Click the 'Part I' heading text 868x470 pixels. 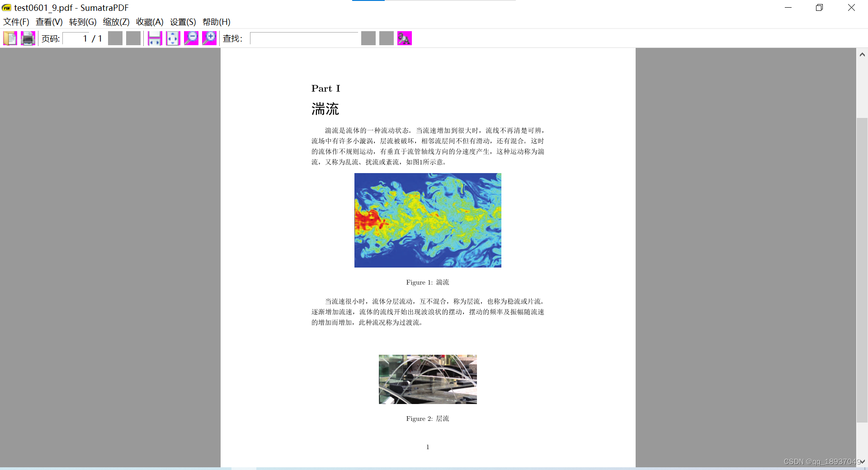tap(326, 89)
